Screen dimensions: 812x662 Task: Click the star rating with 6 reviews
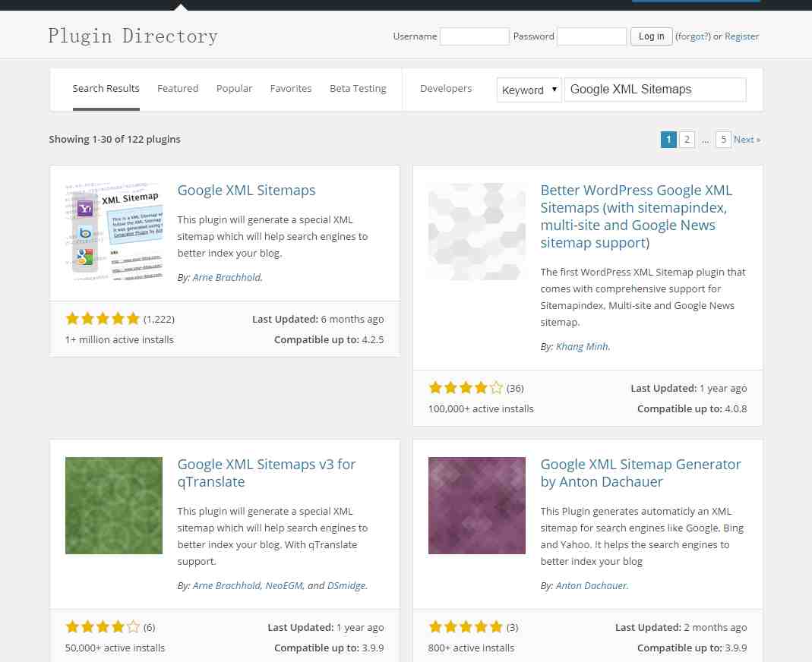(x=103, y=627)
